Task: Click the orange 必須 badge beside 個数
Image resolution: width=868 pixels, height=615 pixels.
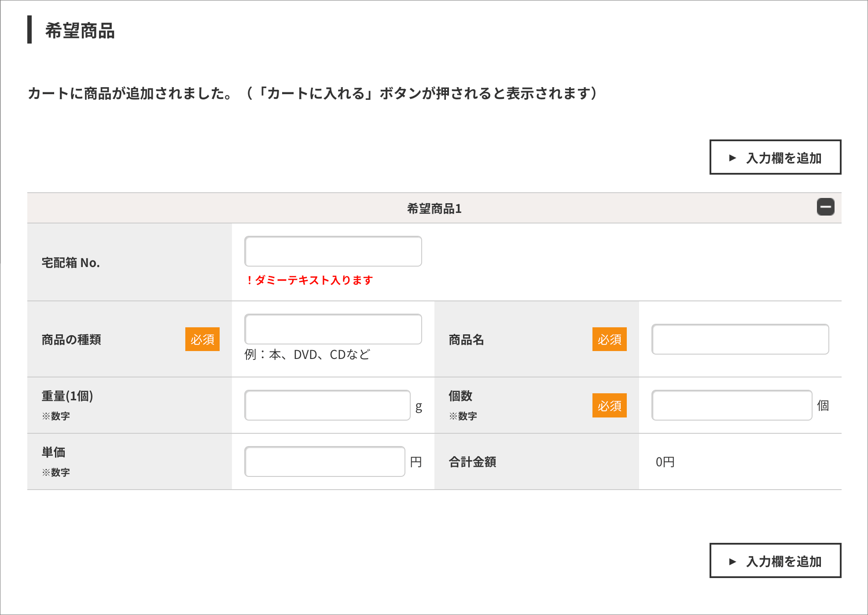Action: [x=609, y=405]
